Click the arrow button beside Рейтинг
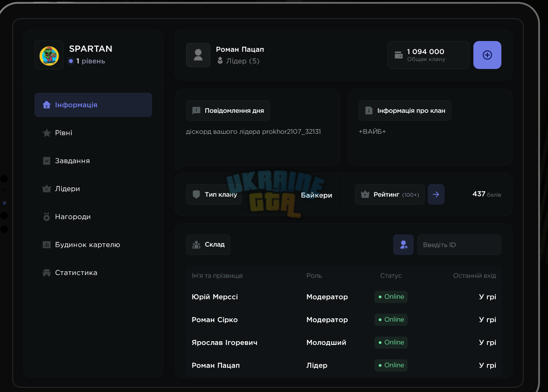This screenshot has width=548, height=392. [x=436, y=194]
